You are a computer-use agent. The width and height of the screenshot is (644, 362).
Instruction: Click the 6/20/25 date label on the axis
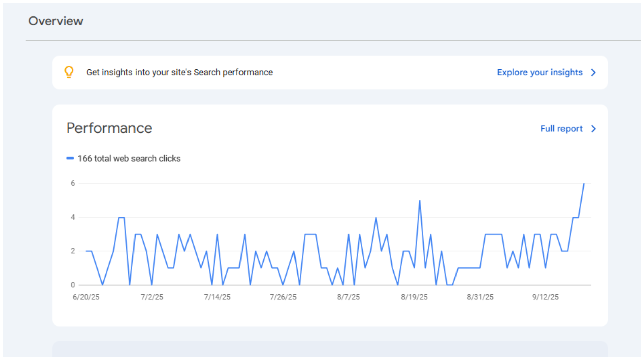tap(86, 297)
